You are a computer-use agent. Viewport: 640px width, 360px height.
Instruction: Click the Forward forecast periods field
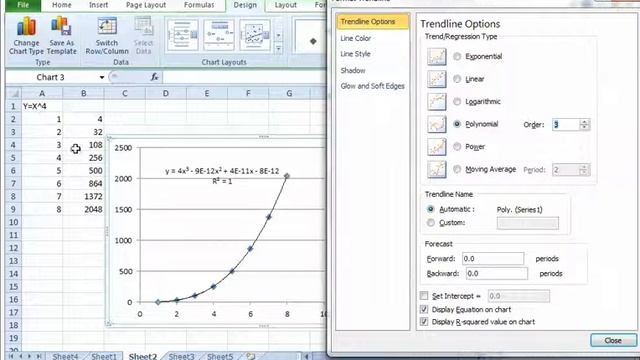pyautogui.click(x=493, y=259)
